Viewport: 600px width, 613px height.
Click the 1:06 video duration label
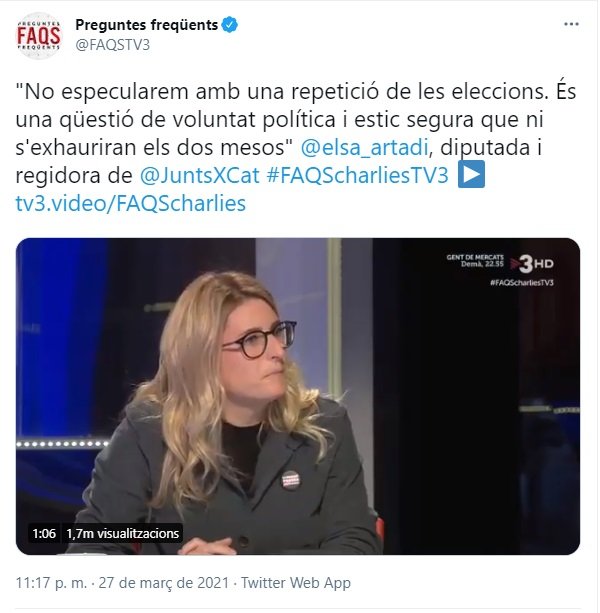click(44, 534)
